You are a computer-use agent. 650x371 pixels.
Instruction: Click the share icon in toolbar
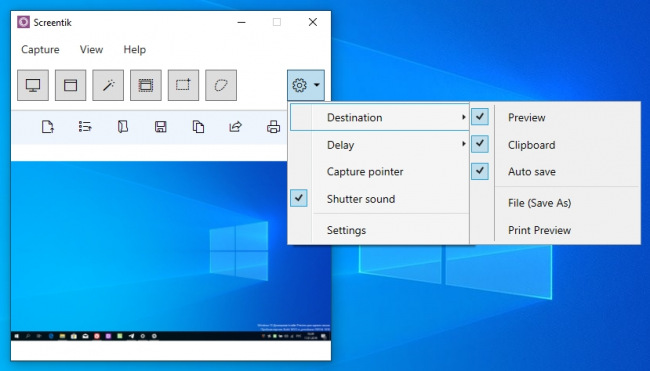pos(235,127)
